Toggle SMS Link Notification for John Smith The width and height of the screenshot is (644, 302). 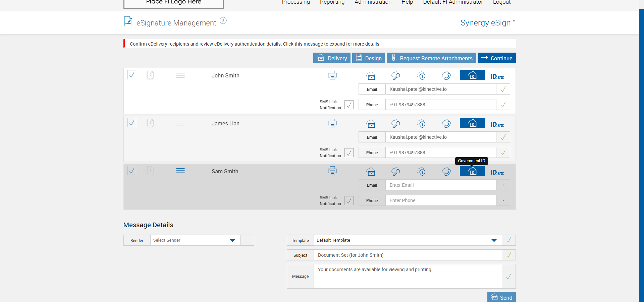pos(349,105)
